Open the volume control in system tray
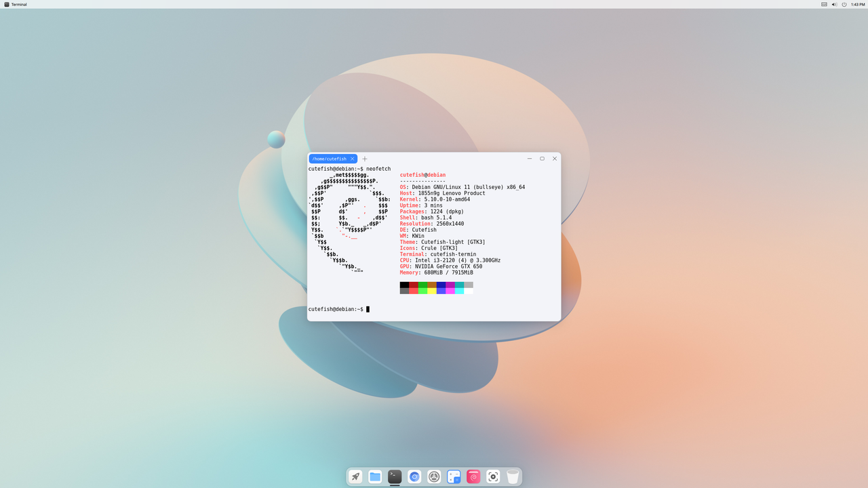Screen dimensions: 868x488 click(x=834, y=4)
